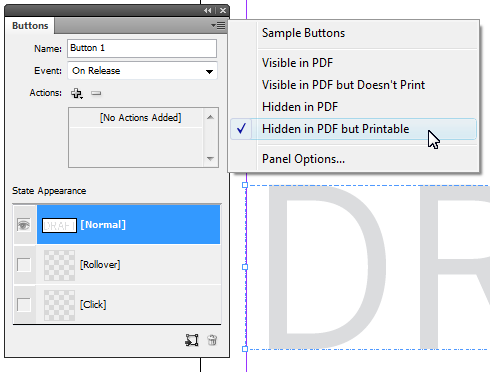The image size is (490, 372).
Task: Select Hidden in PDF but Printable
Action: tap(353, 129)
